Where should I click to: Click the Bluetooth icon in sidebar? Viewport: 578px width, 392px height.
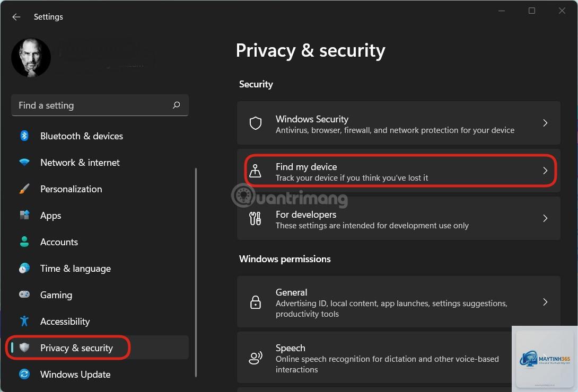coord(24,136)
